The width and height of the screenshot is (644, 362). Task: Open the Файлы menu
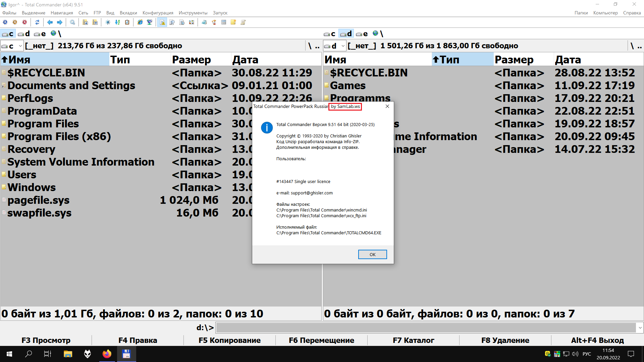pos(9,13)
